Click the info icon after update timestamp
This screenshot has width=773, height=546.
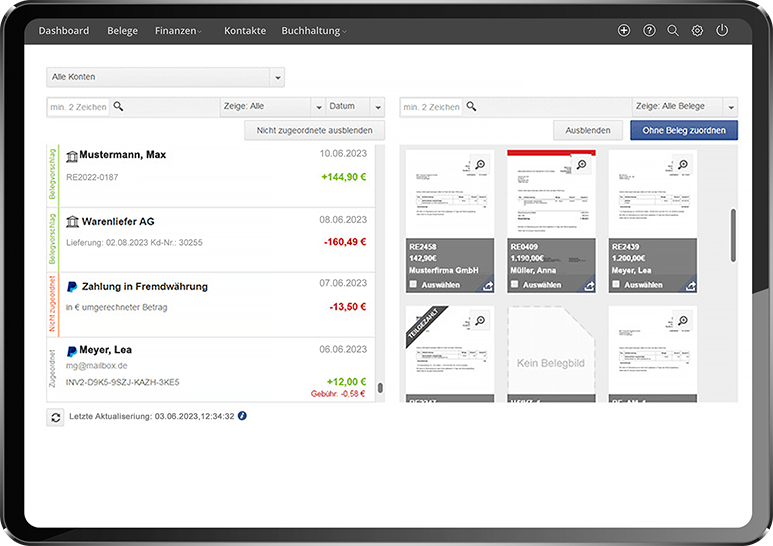(242, 416)
